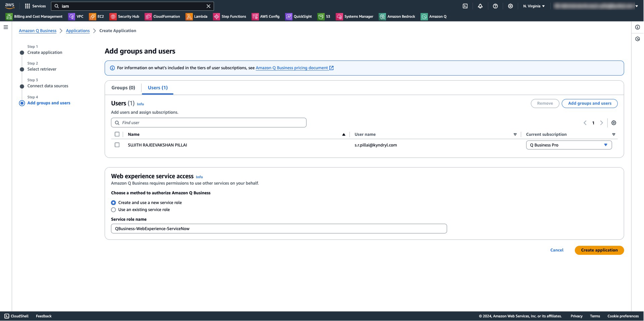The height and width of the screenshot is (321, 644).
Task: Open the Amazon Bedrock shortcut icon
Action: 382,16
